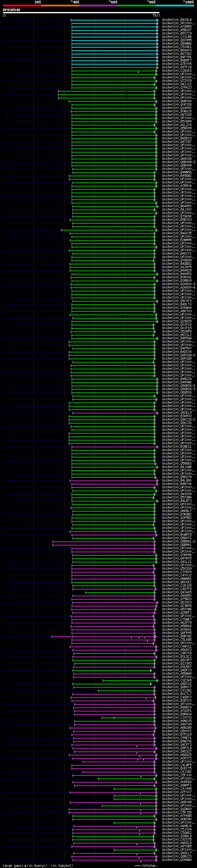Select the UniRef100_C4LWP5 label
Image resolution: width=197 pixels, height=868 pixels.
177,765
